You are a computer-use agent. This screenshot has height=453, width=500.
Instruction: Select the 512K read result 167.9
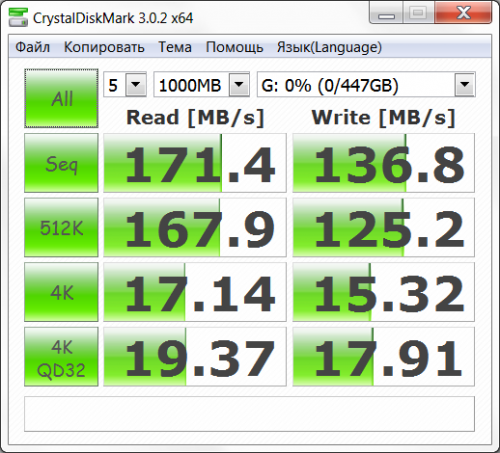pos(195,227)
